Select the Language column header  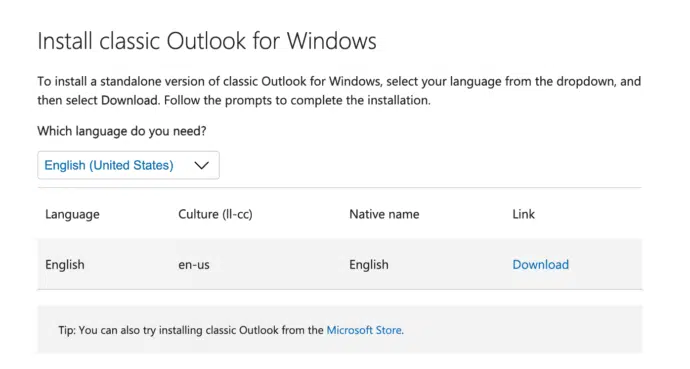[72, 215]
